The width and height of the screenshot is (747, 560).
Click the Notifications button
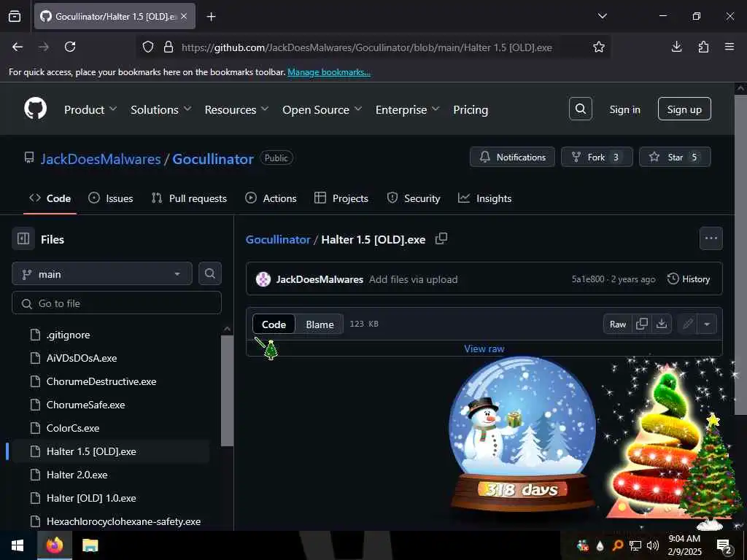click(512, 157)
